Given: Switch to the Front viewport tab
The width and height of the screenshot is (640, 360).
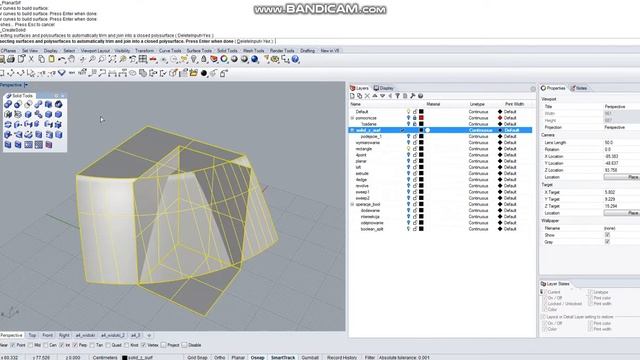Looking at the screenshot, I should (47, 335).
